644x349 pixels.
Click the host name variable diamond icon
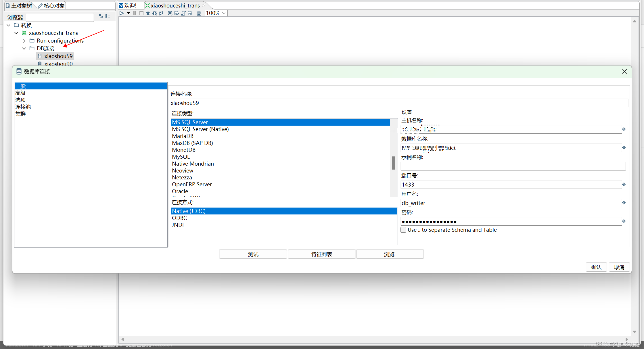click(x=624, y=129)
